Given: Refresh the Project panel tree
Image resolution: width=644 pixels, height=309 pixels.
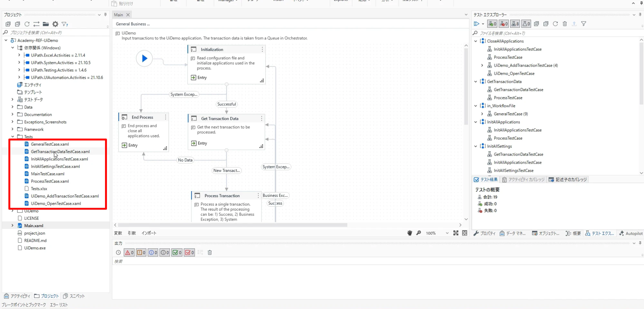Looking at the screenshot, I should (27, 24).
